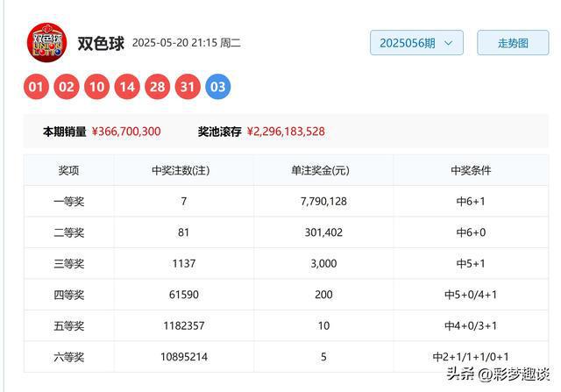The image size is (561, 392).
Task: Select the 双色球 title text
Action: pyautogui.click(x=101, y=43)
